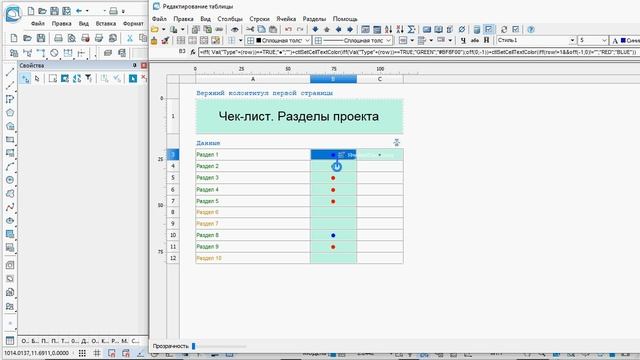Select the cell Раздел 2
The width and height of the screenshot is (640, 360).
[253, 166]
